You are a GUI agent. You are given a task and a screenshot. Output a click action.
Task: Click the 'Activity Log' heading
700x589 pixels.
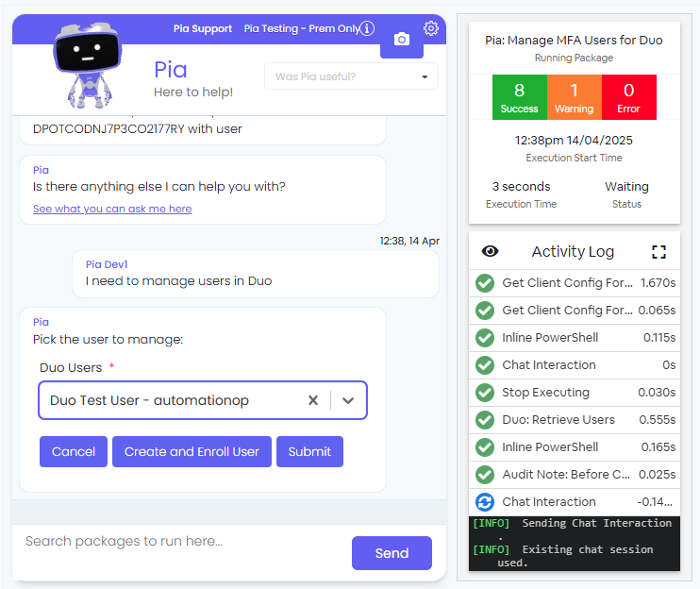(573, 251)
